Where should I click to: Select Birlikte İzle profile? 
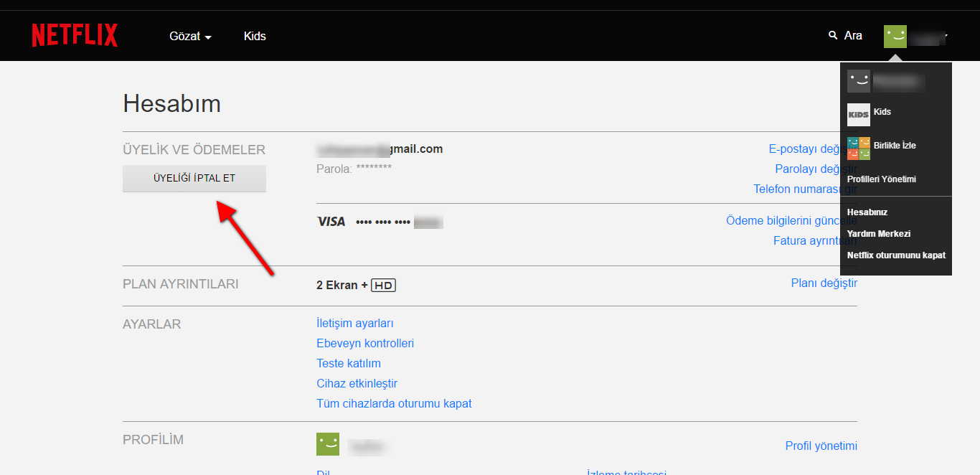point(882,148)
